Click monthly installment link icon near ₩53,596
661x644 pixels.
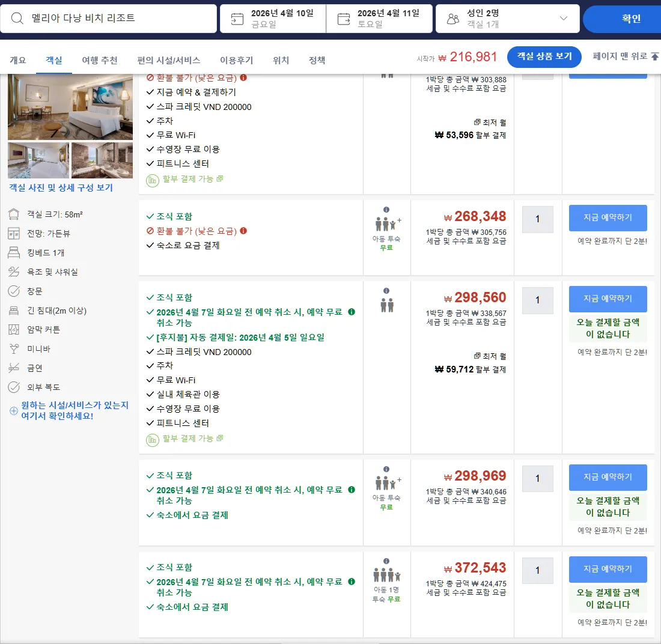(x=477, y=122)
